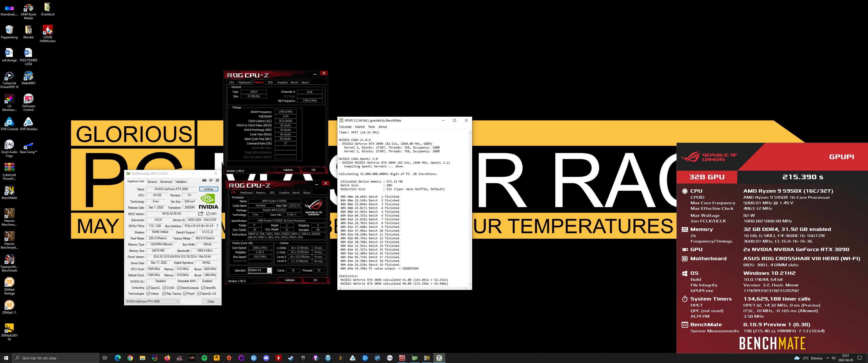The height and width of the screenshot is (363, 868).
Task: Click OK in the lower CPU-Z window
Action: coord(315,280)
